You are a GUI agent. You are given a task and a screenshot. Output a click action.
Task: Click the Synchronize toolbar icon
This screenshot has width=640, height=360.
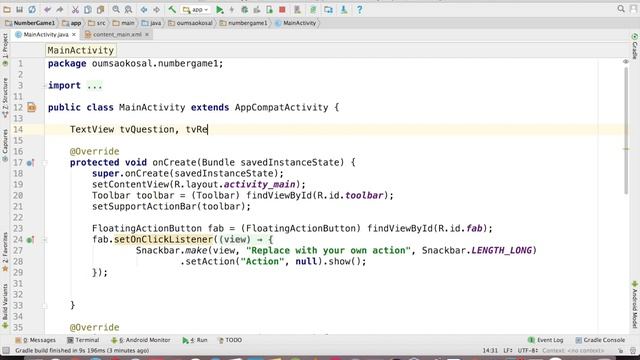tap(32, 9)
